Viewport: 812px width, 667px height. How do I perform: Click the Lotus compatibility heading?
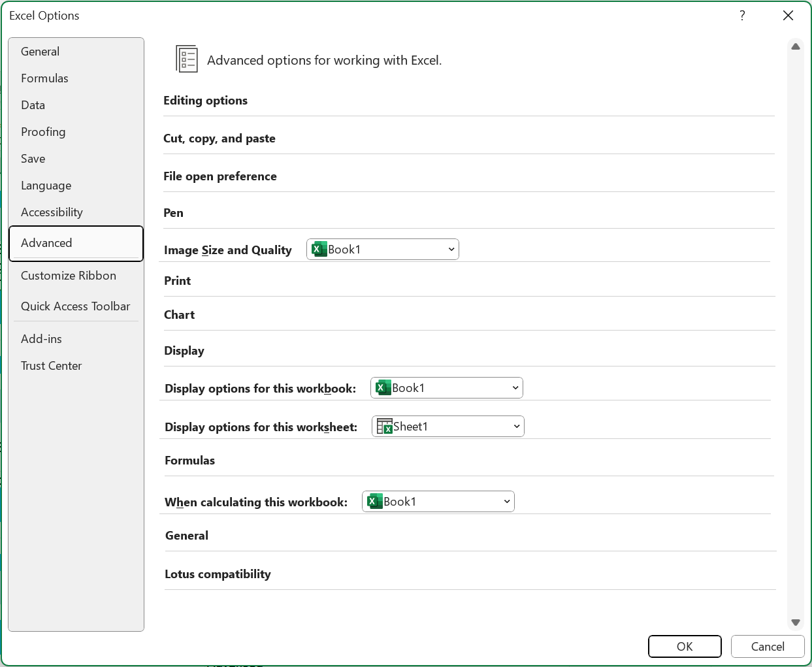(x=218, y=574)
